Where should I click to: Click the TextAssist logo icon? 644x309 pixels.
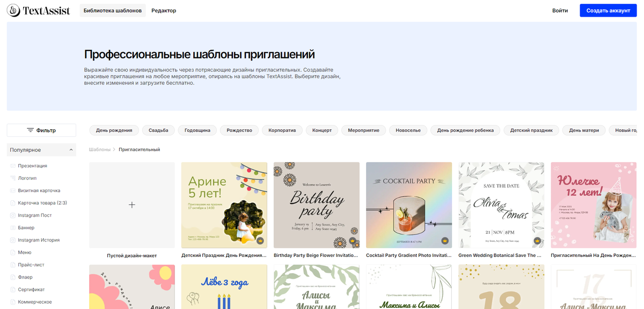[x=13, y=10]
